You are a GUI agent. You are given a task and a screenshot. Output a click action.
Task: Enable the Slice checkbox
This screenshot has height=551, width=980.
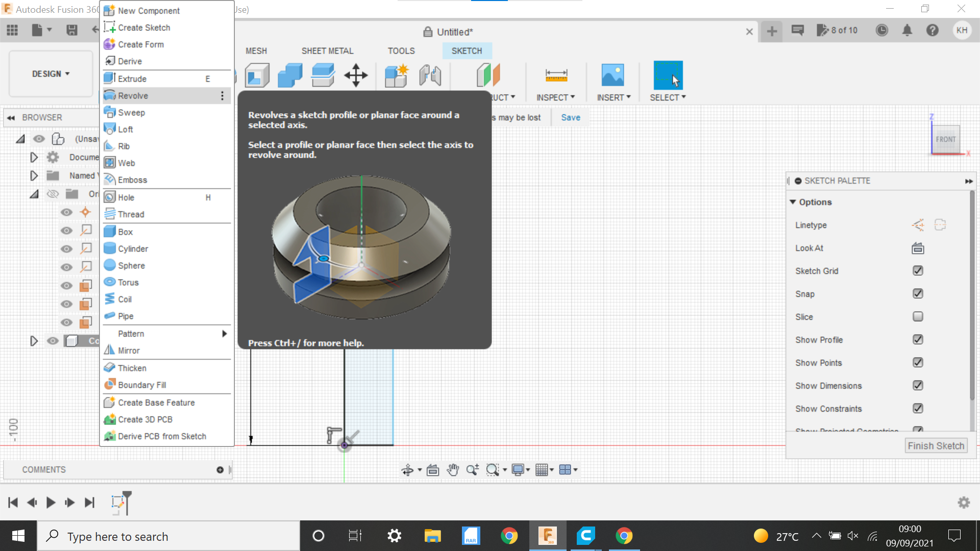tap(918, 317)
